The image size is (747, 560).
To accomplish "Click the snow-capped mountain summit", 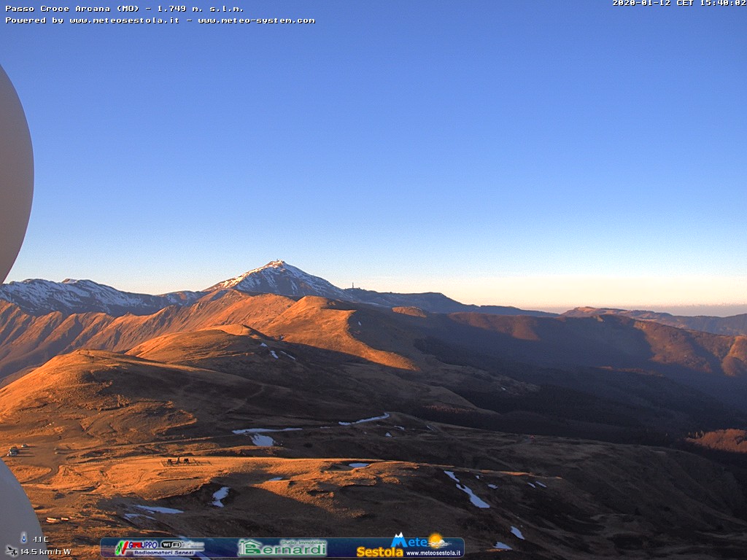I will (x=276, y=265).
